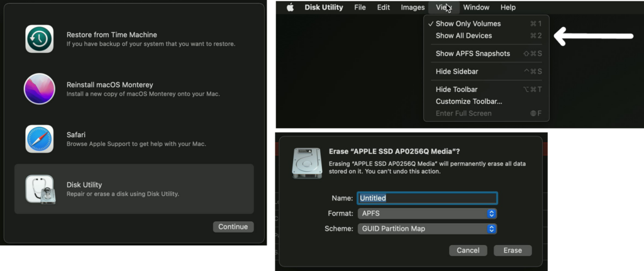Viewport: 644px width, 271px height.
Task: Click the Safari compass icon
Action: pyautogui.click(x=39, y=139)
